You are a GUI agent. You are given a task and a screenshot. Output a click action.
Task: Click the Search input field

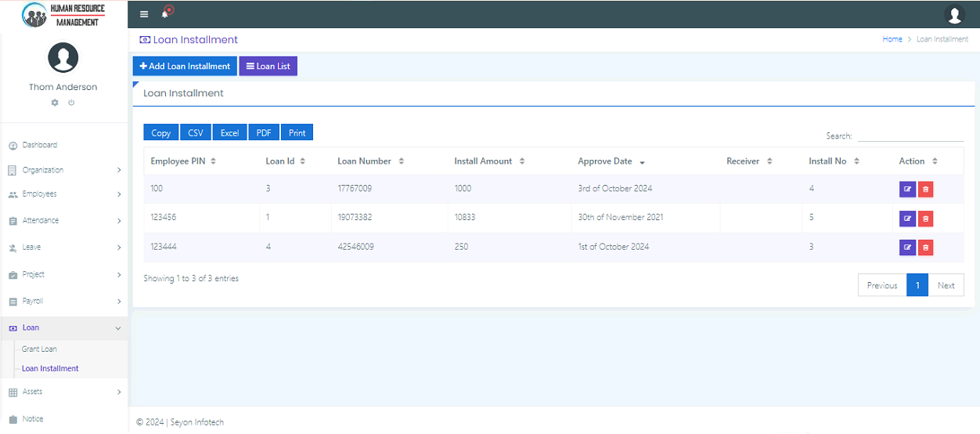[910, 136]
